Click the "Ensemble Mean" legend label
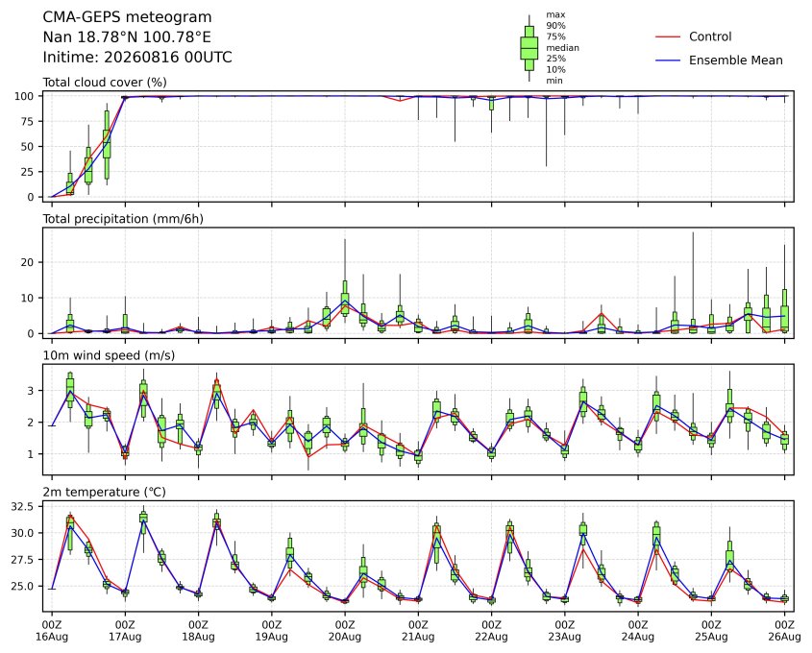812x653 pixels. tap(735, 60)
